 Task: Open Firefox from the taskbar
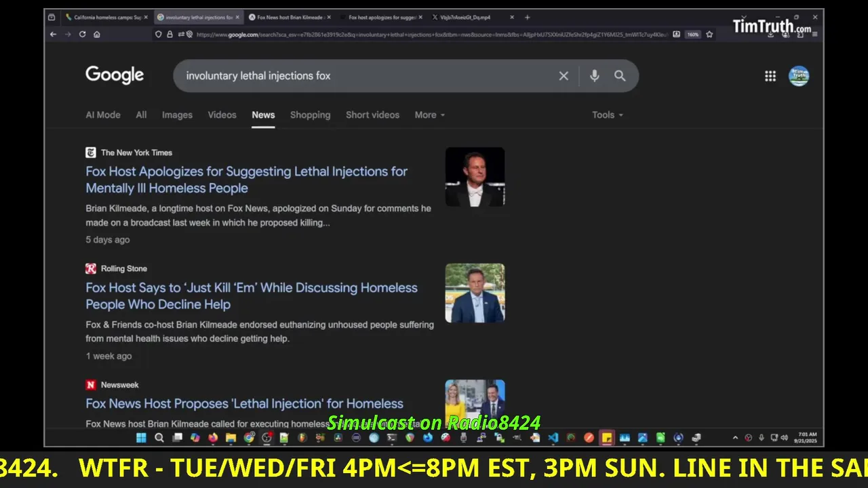pos(213,438)
